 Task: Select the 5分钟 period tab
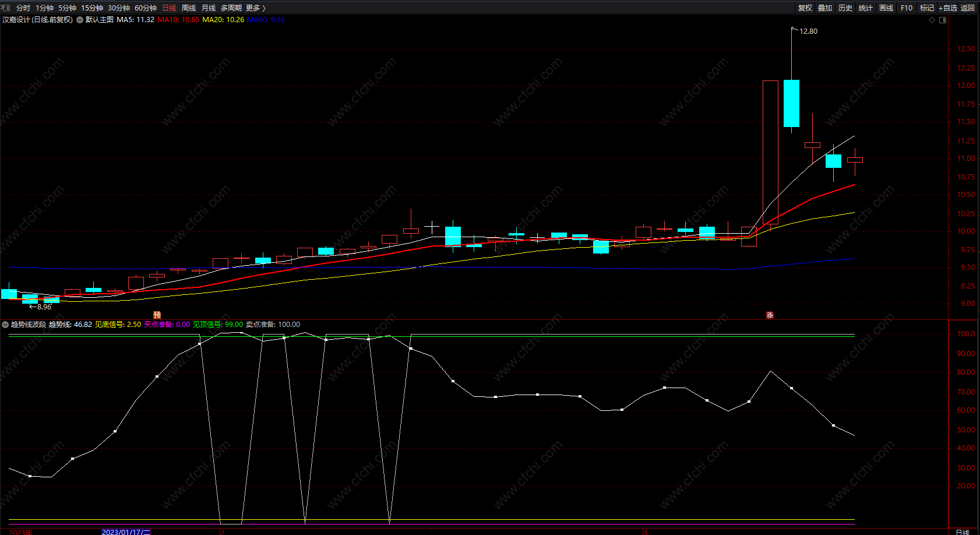point(67,8)
